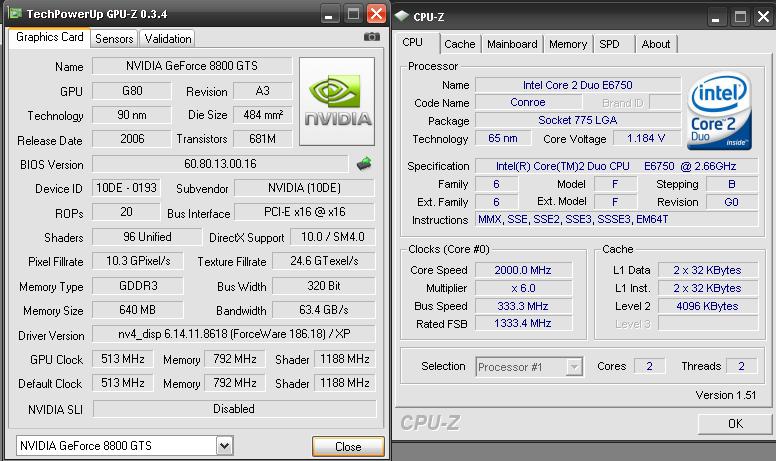This screenshot has width=776, height=461.
Task: Click the Memory Type value GDDR3
Action: point(138,285)
